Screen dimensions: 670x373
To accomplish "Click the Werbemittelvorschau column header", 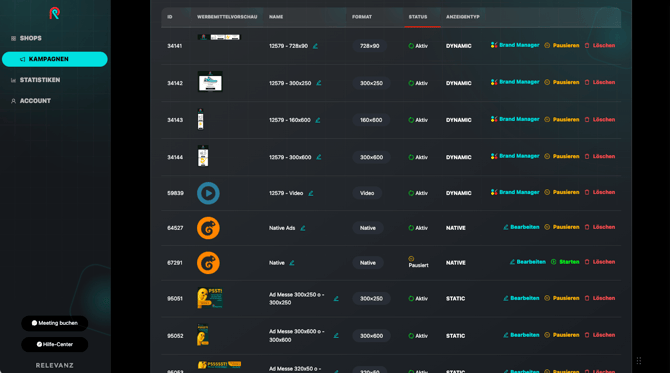I will 227,17.
